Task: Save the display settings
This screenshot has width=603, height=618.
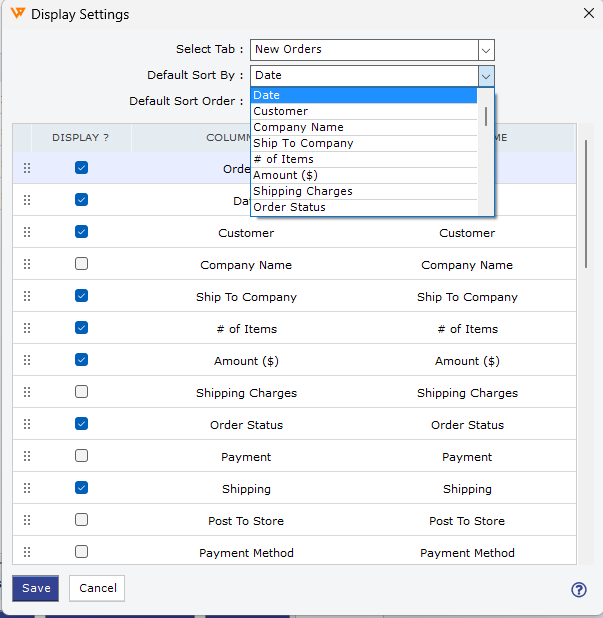Action: click(36, 588)
